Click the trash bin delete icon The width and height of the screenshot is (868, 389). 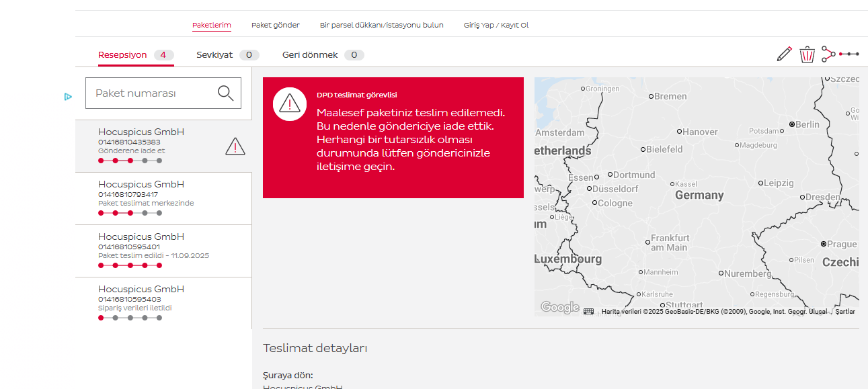(807, 54)
